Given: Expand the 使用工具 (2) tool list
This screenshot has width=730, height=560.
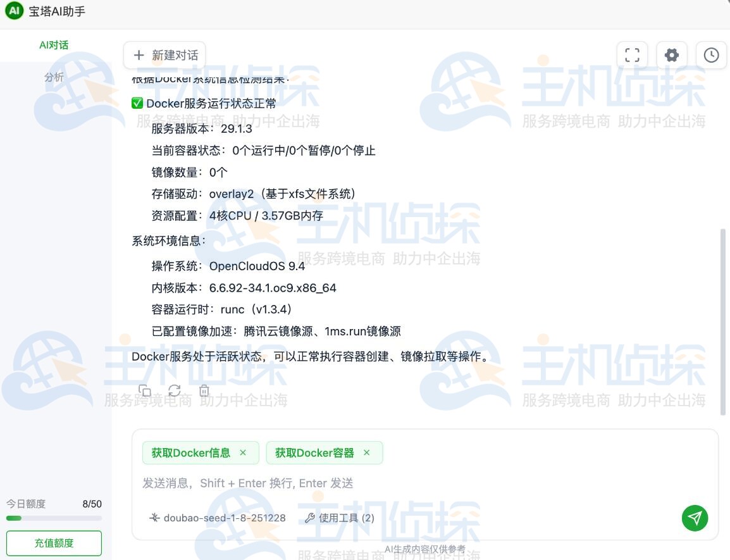Looking at the screenshot, I should (340, 518).
